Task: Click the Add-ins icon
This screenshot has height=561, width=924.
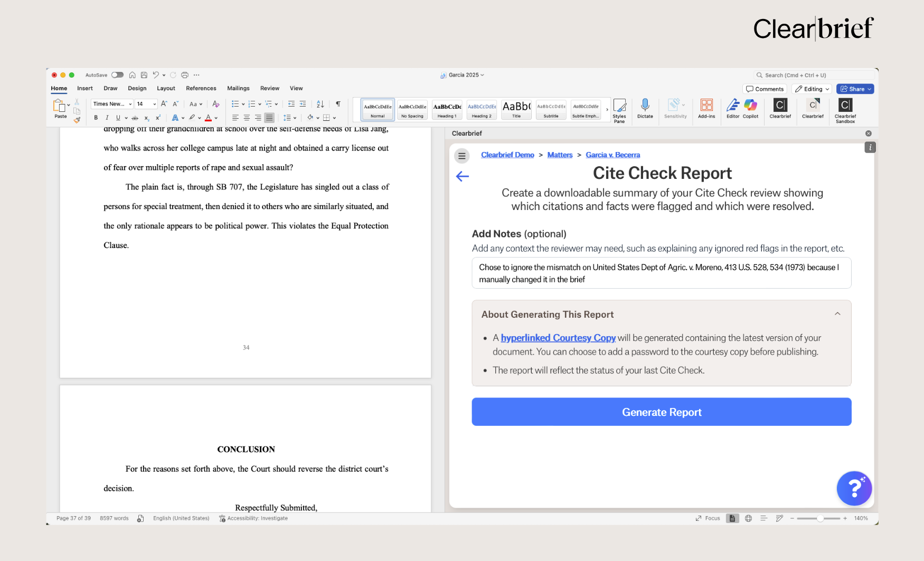Action: coord(706,106)
